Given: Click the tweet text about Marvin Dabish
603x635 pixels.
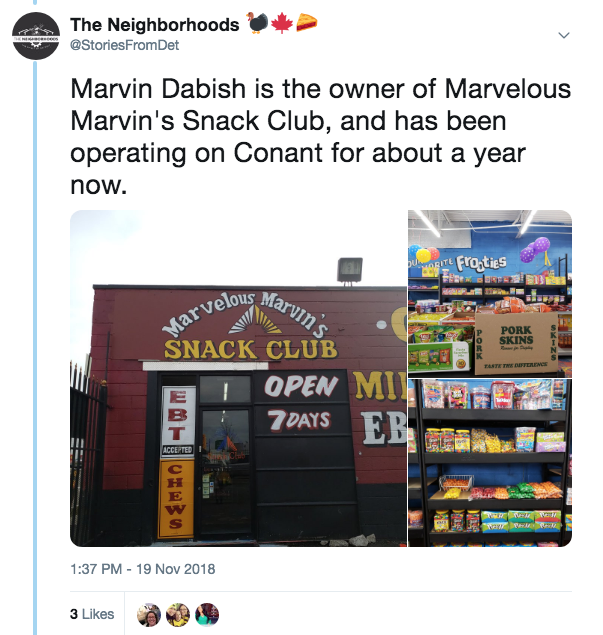Looking at the screenshot, I should click(x=320, y=136).
